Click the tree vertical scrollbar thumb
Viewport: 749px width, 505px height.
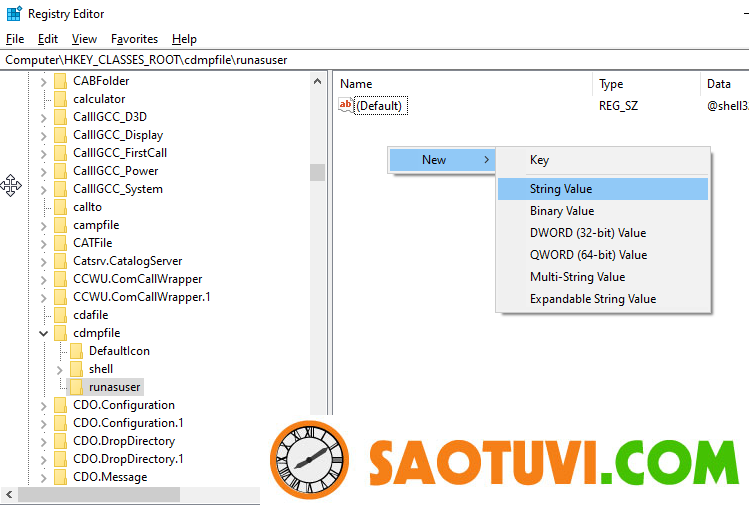317,172
